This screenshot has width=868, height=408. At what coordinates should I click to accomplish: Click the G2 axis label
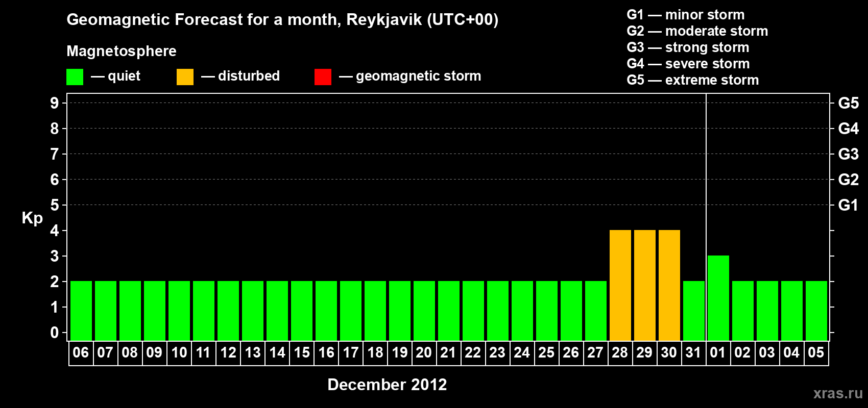(x=848, y=180)
